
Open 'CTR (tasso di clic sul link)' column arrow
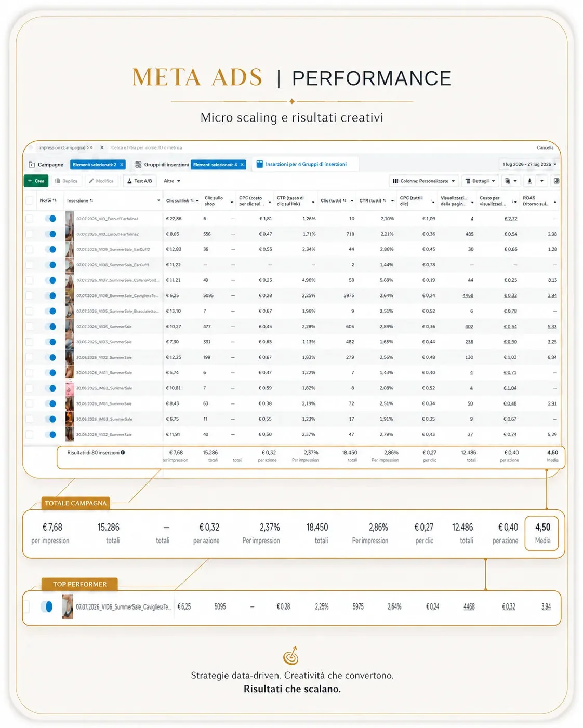point(313,202)
